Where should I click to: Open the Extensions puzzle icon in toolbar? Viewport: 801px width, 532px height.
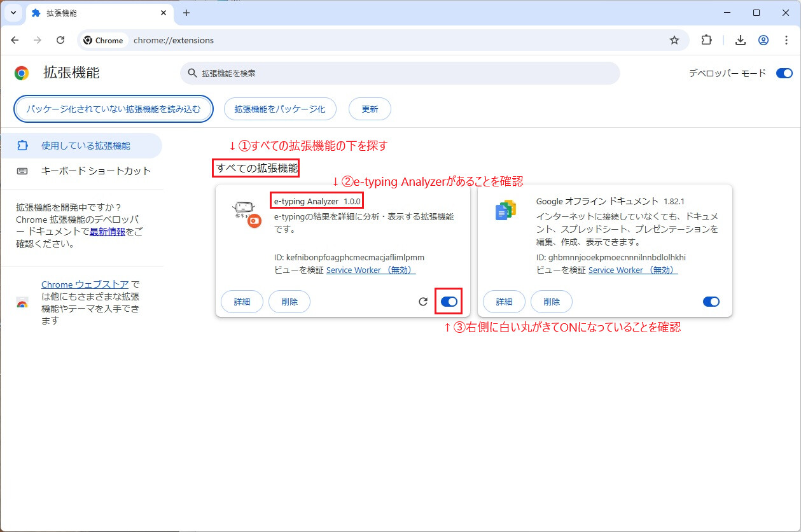[706, 40]
